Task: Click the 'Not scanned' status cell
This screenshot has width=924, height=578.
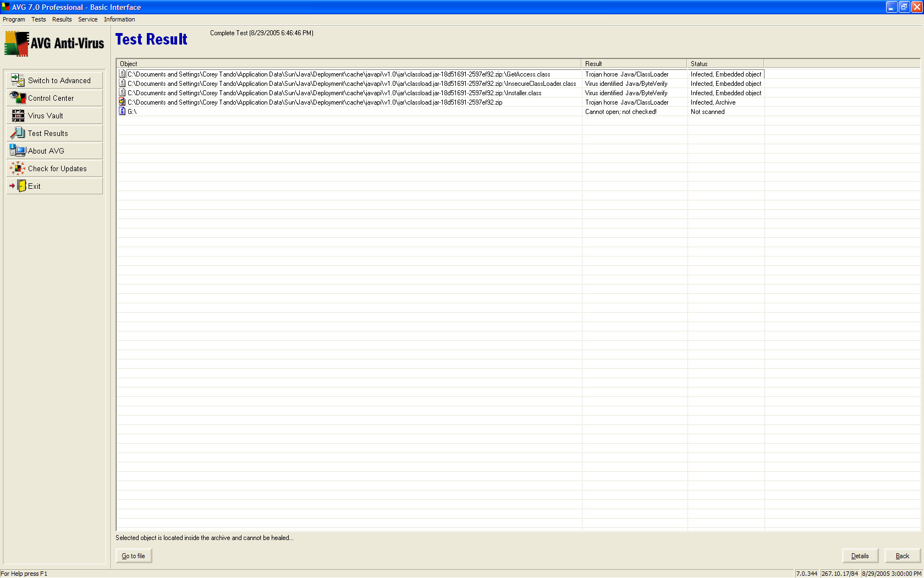Action: pyautogui.click(x=708, y=112)
